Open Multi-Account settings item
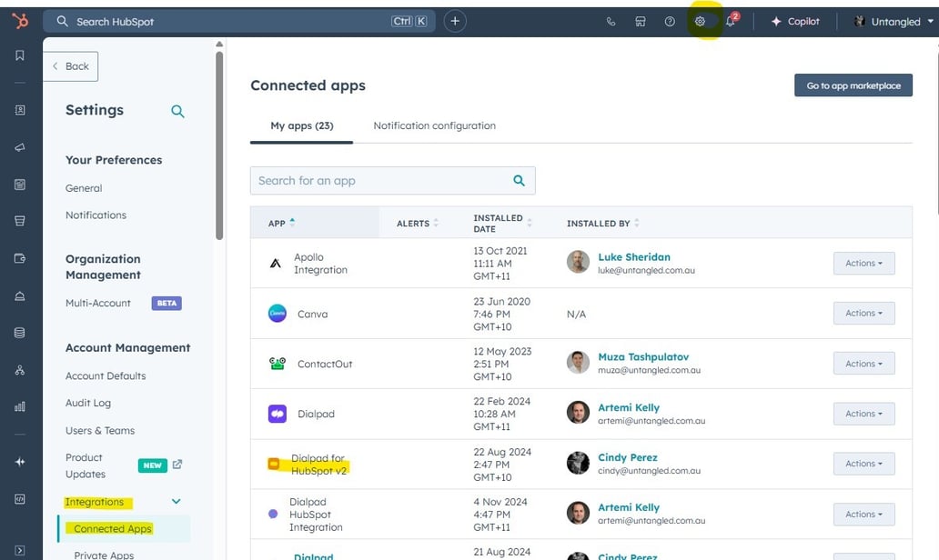 click(97, 303)
